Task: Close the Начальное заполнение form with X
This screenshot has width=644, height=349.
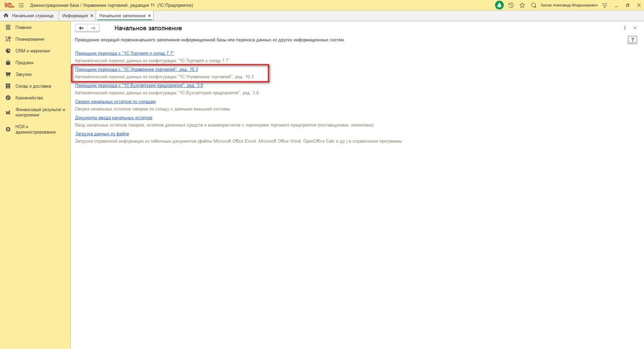Action: (x=635, y=28)
